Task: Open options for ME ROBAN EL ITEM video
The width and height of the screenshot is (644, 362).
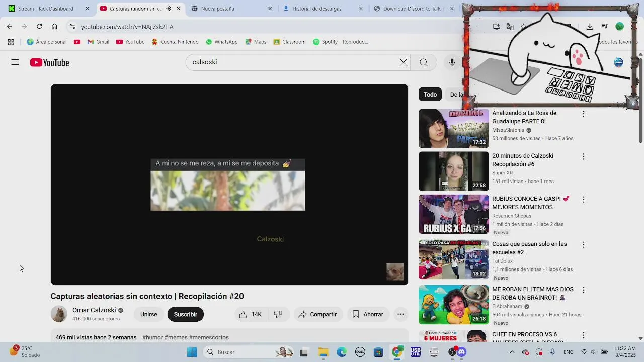Action: pos(584,290)
